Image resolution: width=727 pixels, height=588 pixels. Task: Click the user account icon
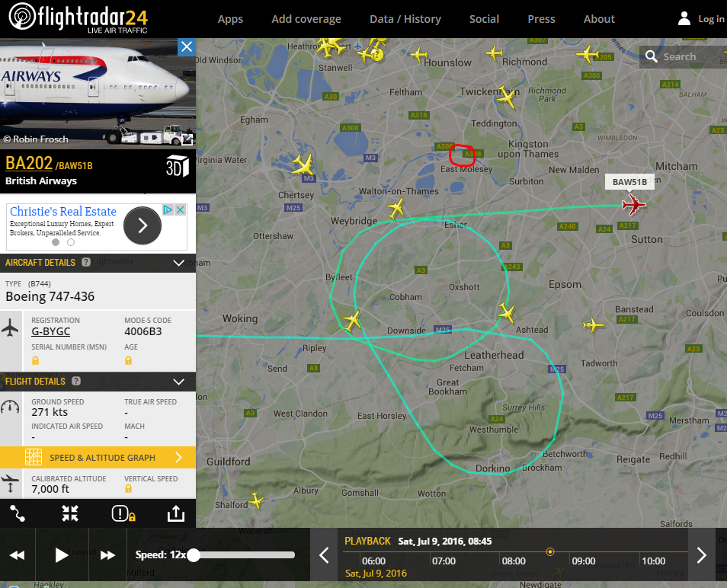[x=684, y=18]
